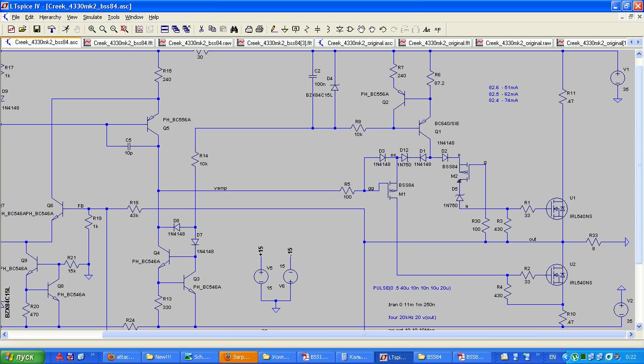The image size is (644, 364).
Task: Open the Hierarchy menu
Action: [x=50, y=17]
